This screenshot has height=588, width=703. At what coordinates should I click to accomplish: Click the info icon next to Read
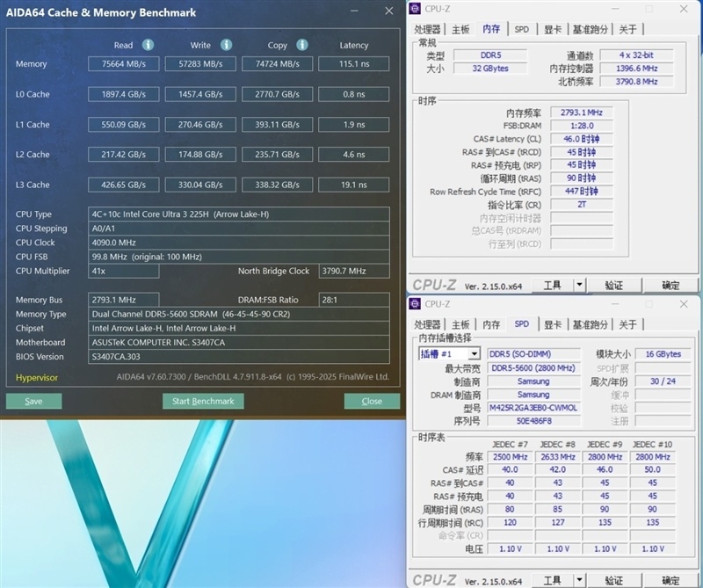pyautogui.click(x=148, y=45)
